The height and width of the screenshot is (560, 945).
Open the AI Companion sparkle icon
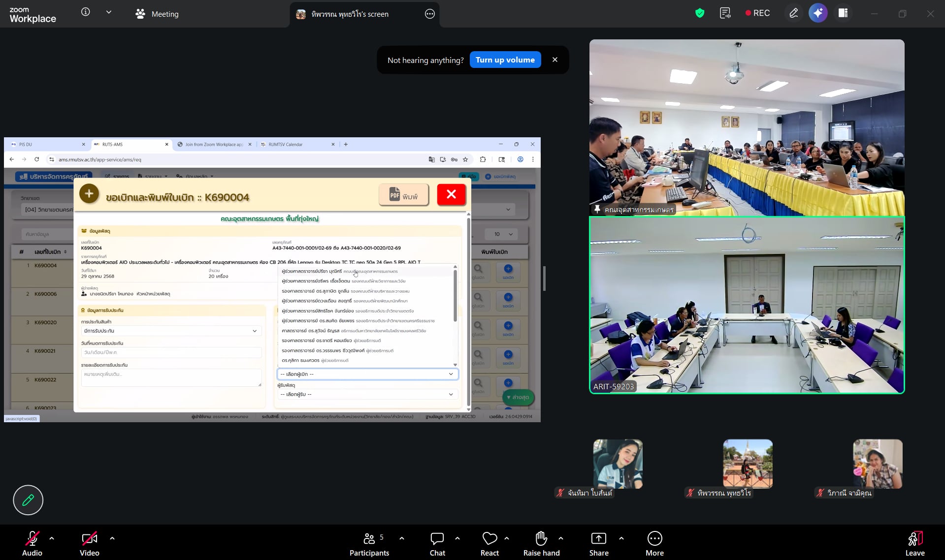[818, 13]
